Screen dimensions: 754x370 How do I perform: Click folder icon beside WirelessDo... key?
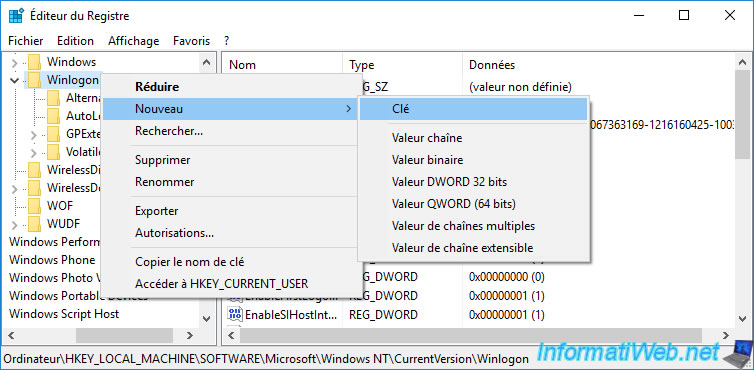point(35,188)
